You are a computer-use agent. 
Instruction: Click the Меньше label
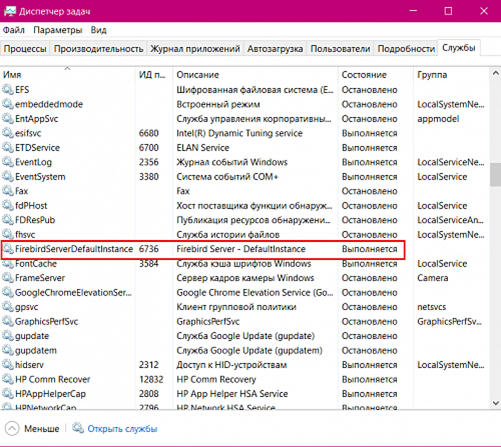pyautogui.click(x=42, y=429)
